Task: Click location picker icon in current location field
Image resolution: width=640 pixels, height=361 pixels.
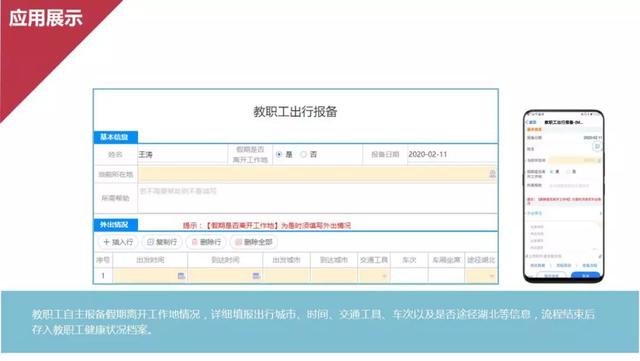Action: pyautogui.click(x=492, y=174)
